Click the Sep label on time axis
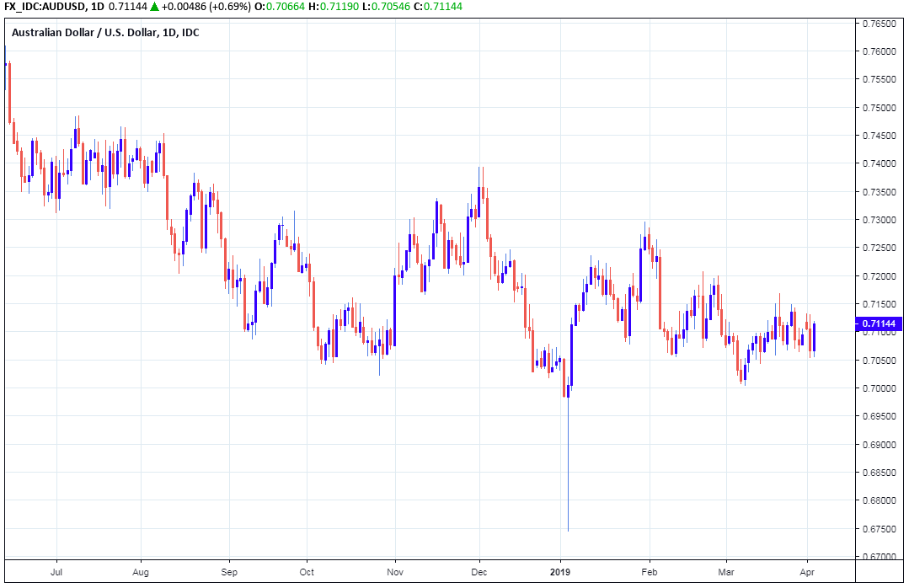 click(x=229, y=570)
